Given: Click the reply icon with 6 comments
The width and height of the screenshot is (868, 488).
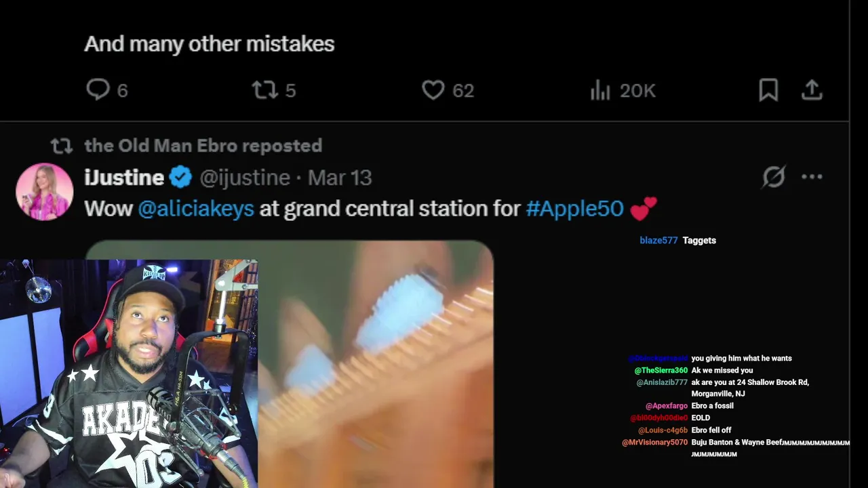Looking at the screenshot, I should [98, 89].
